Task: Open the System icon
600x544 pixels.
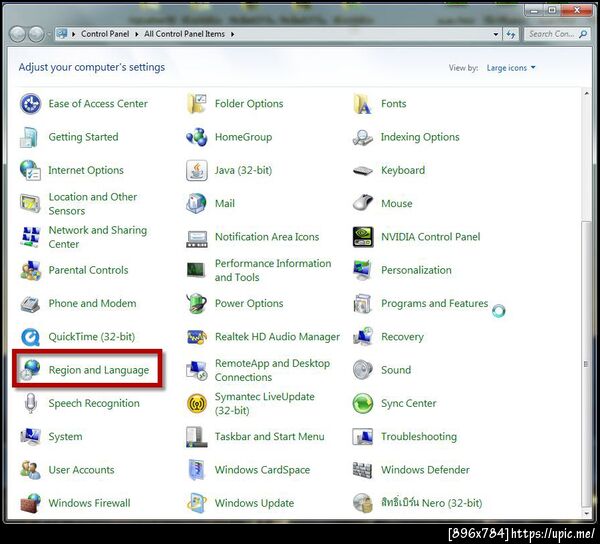Action: click(30, 437)
